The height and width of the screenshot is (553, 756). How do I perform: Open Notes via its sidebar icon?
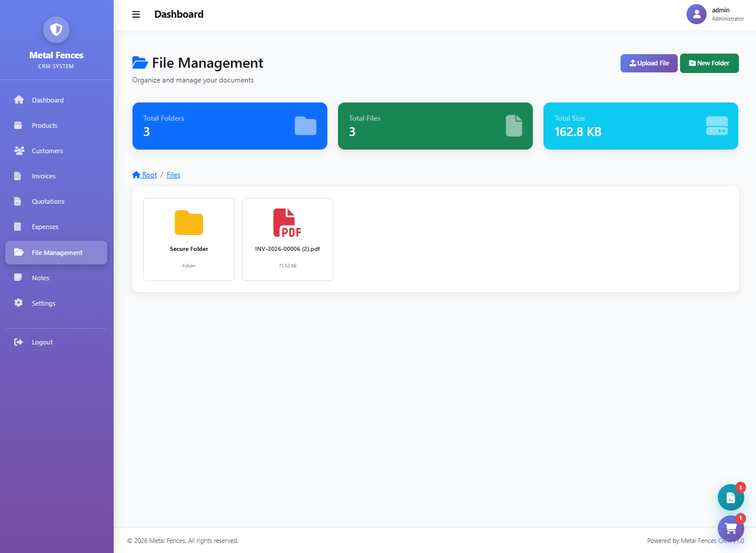pyautogui.click(x=18, y=277)
